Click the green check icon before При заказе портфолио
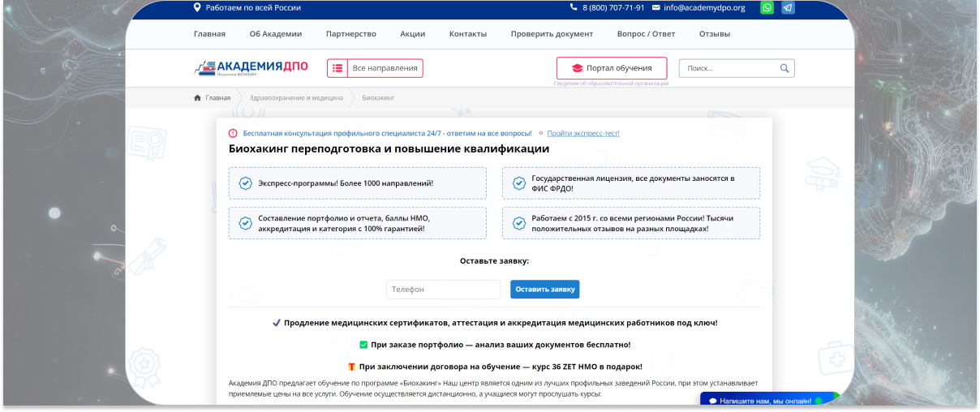This screenshot has width=980, height=412. (x=363, y=345)
